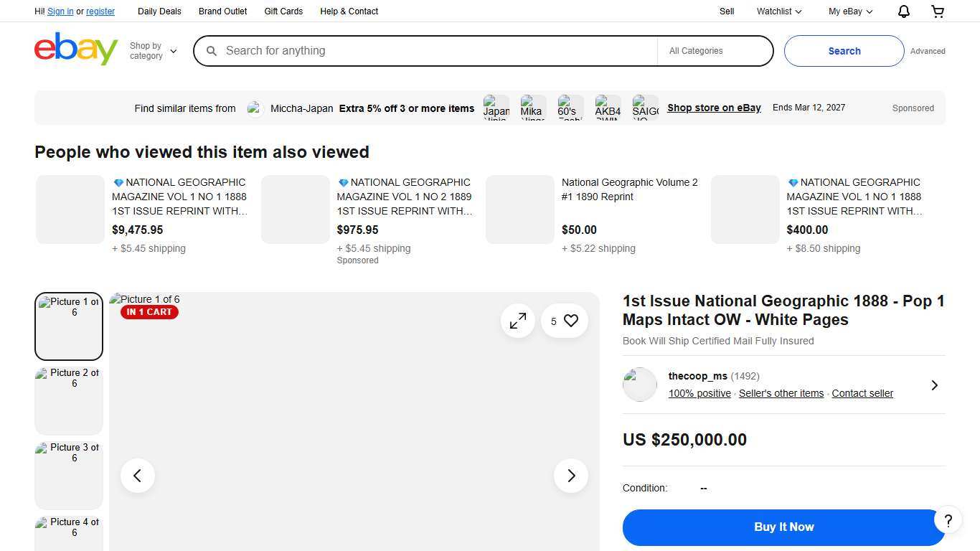Expand the My eBay dropdown
Screen dimensions: 980x551
click(x=850, y=11)
